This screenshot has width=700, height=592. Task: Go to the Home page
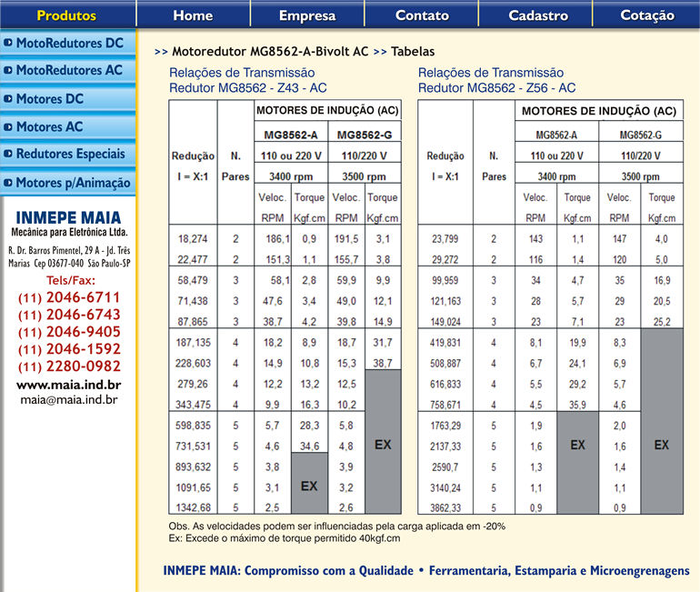pyautogui.click(x=193, y=15)
